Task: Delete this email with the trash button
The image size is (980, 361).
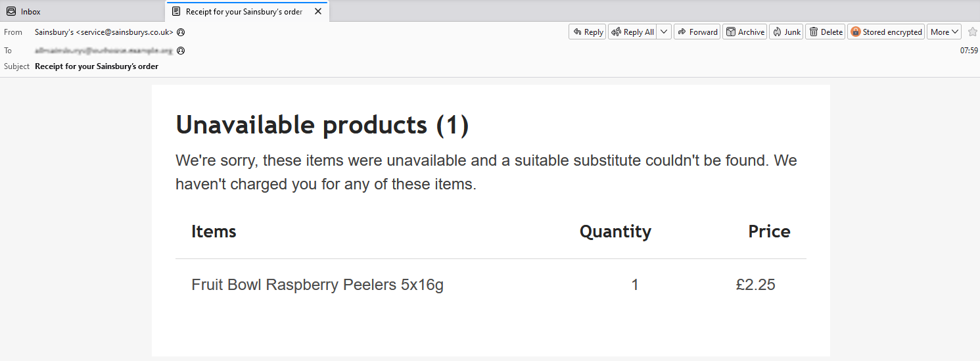Action: [x=826, y=32]
